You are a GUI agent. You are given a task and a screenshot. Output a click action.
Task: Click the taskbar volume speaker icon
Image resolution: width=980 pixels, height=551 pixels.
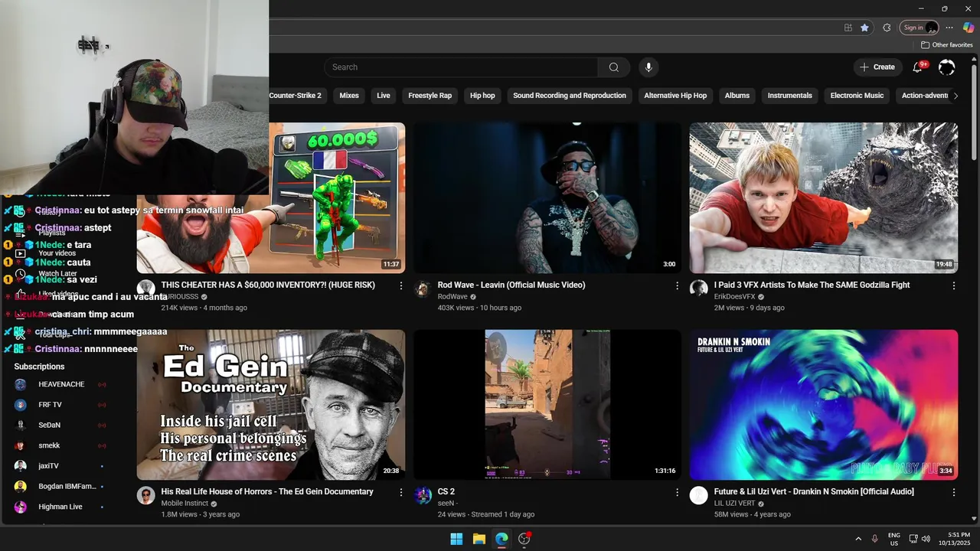pos(926,539)
